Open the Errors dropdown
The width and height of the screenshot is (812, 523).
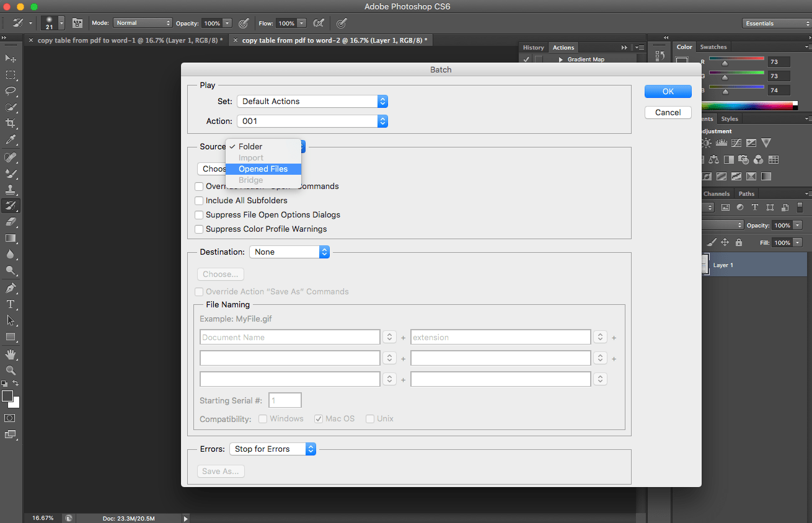272,449
